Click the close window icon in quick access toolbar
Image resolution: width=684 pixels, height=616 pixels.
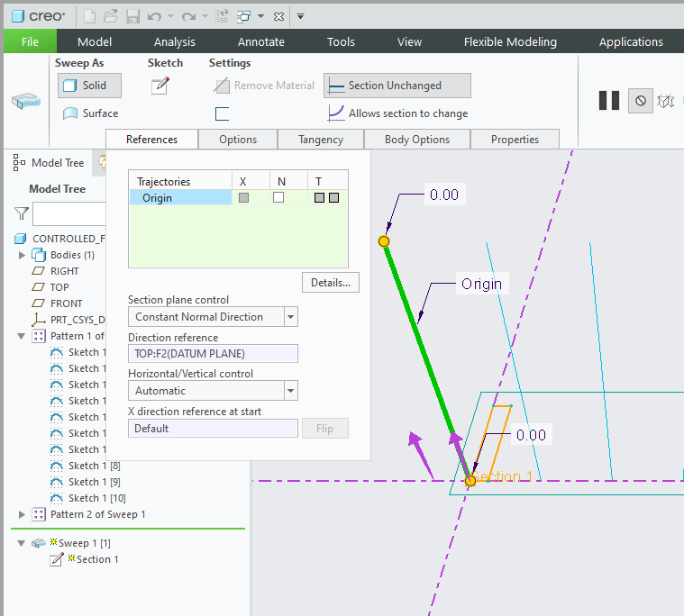278,16
